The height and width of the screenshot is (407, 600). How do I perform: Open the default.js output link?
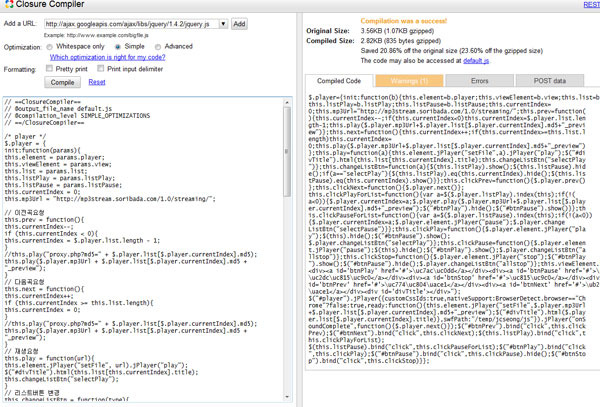476,61
